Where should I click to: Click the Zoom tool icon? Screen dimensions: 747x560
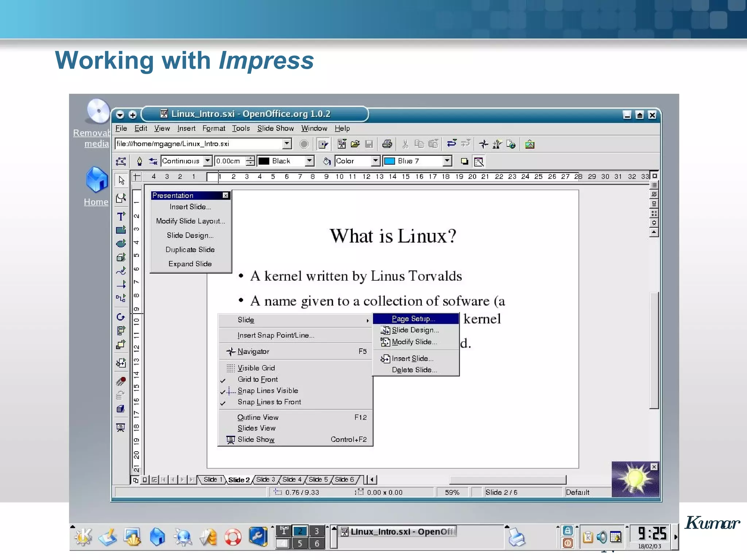[x=121, y=198]
